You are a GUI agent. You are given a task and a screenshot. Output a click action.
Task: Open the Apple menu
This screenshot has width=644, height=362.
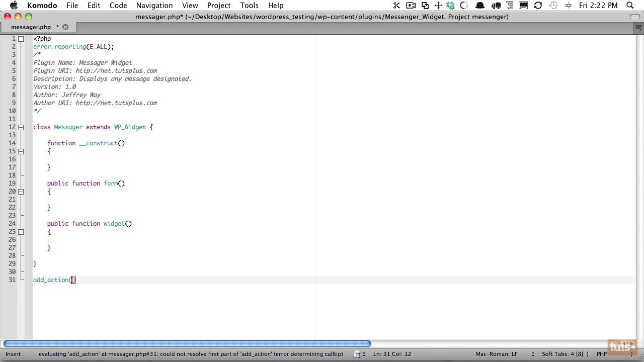(x=14, y=6)
